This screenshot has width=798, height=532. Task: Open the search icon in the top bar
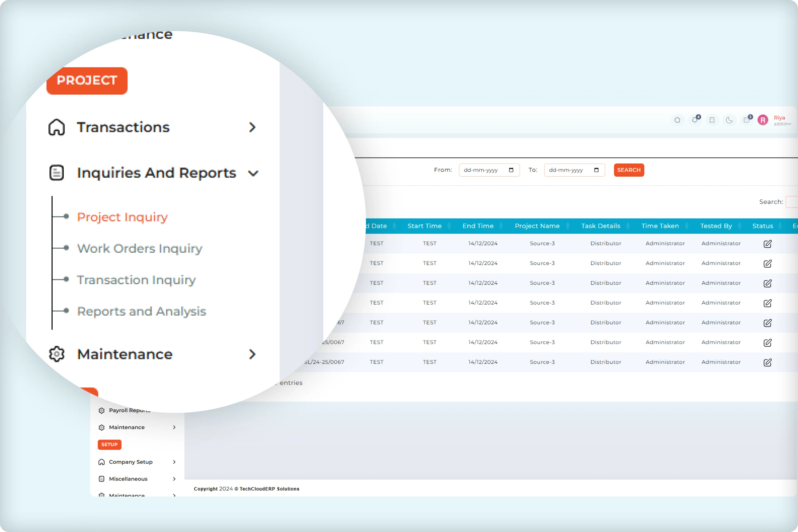click(678, 120)
